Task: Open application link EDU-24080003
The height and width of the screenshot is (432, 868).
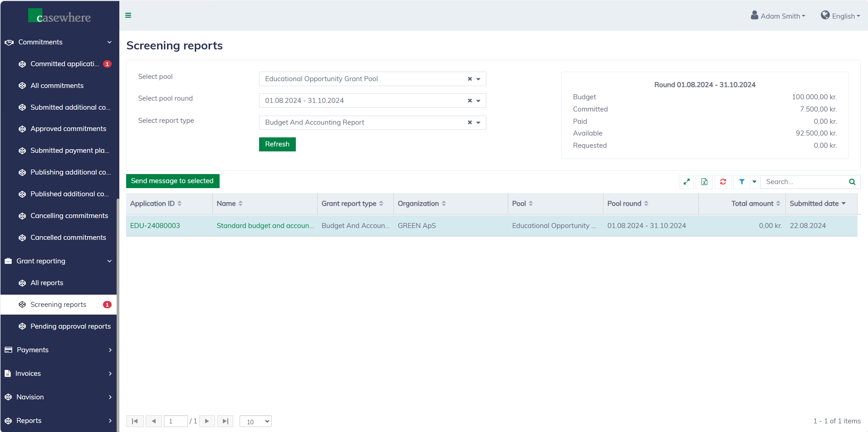Action: [x=155, y=226]
